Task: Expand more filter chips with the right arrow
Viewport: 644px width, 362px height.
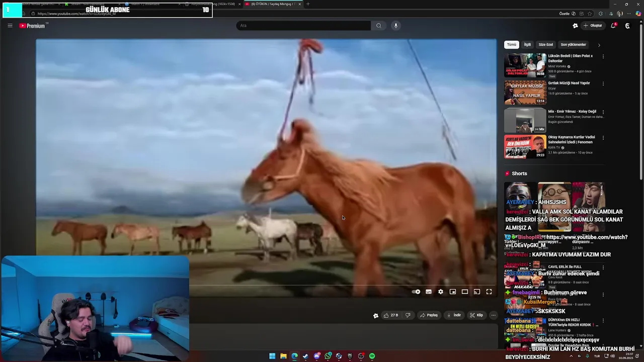Action: pyautogui.click(x=599, y=45)
